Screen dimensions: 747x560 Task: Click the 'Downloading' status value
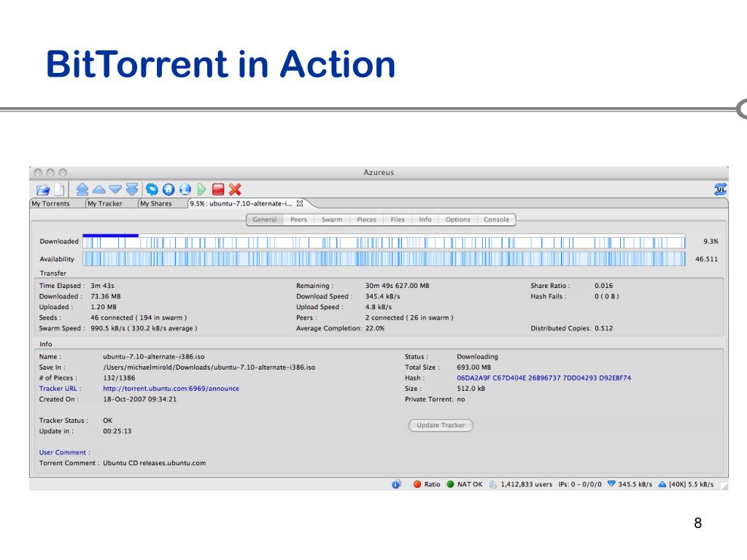click(x=477, y=357)
